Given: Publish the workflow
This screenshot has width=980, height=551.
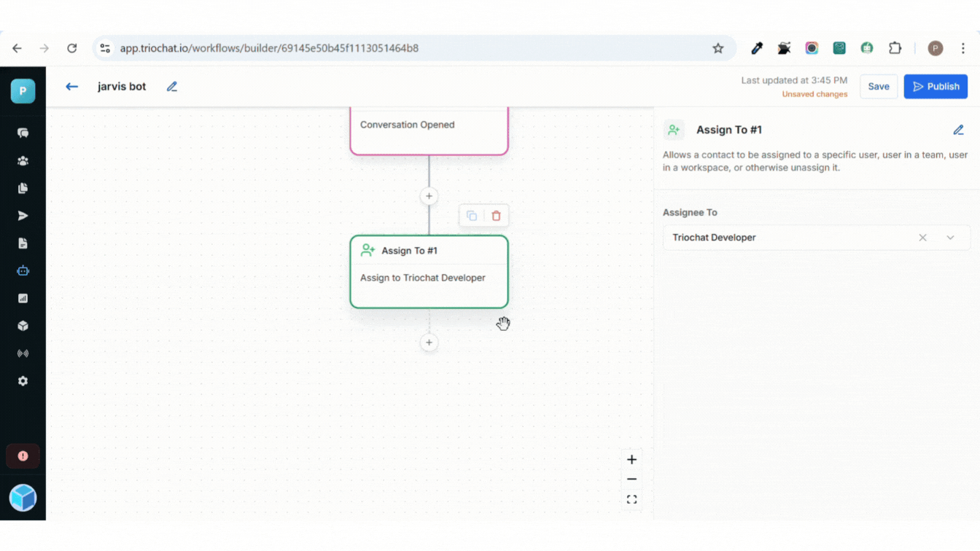Looking at the screenshot, I should tap(936, 87).
